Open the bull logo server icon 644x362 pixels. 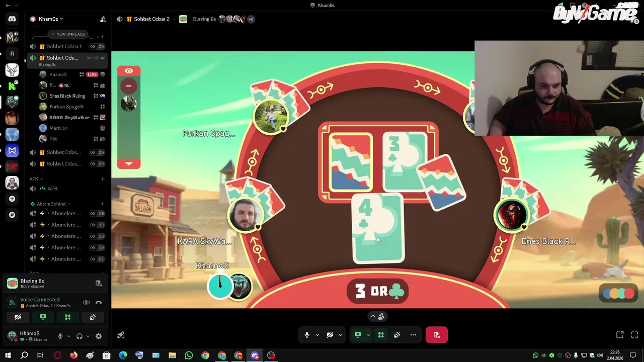tap(12, 70)
